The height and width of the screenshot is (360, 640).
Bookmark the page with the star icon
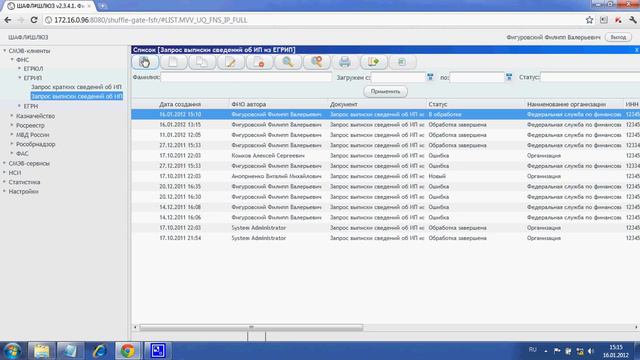point(589,20)
